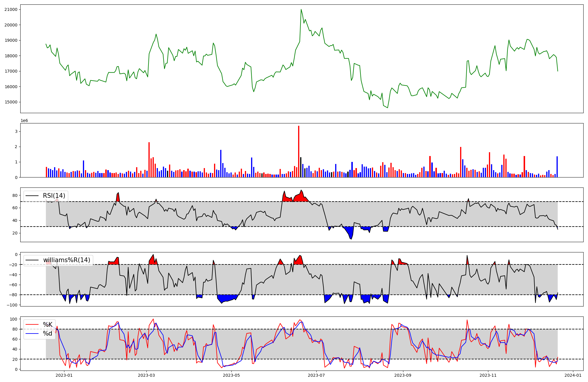Image resolution: width=588 pixels, height=382 pixels.
Task: Click the 2024-01 date tick label
Action: pyautogui.click(x=573, y=375)
